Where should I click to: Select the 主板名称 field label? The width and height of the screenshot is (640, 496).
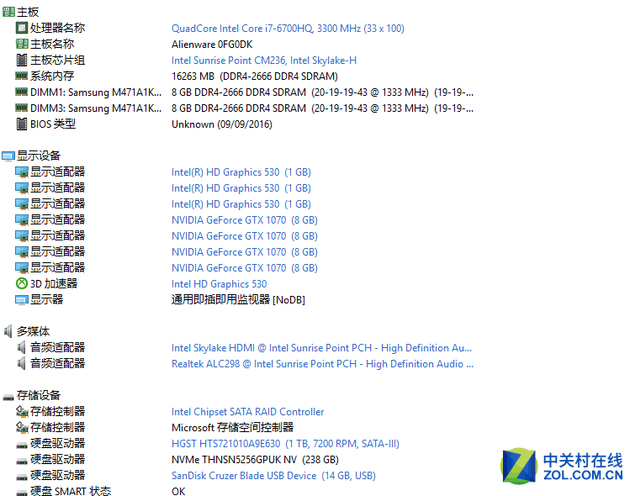52,44
